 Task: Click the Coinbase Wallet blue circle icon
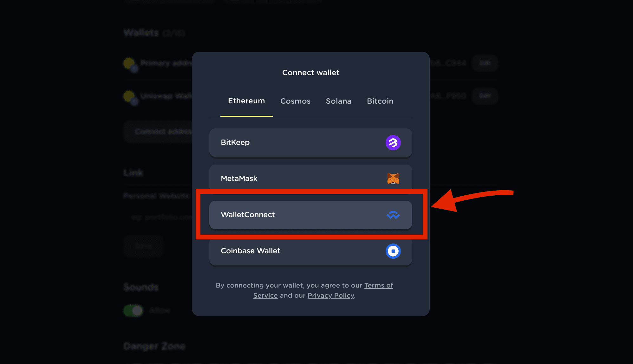coord(393,251)
